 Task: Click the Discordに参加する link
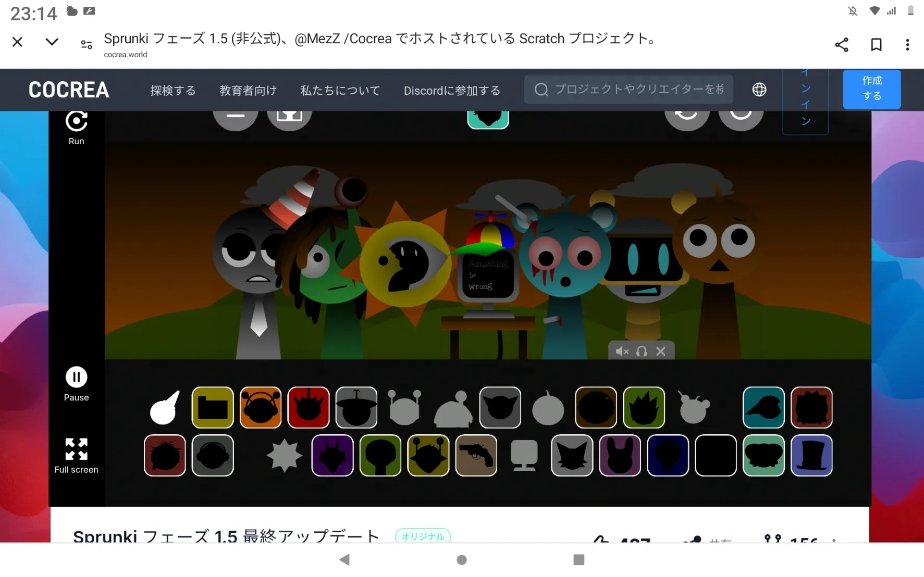[452, 91]
